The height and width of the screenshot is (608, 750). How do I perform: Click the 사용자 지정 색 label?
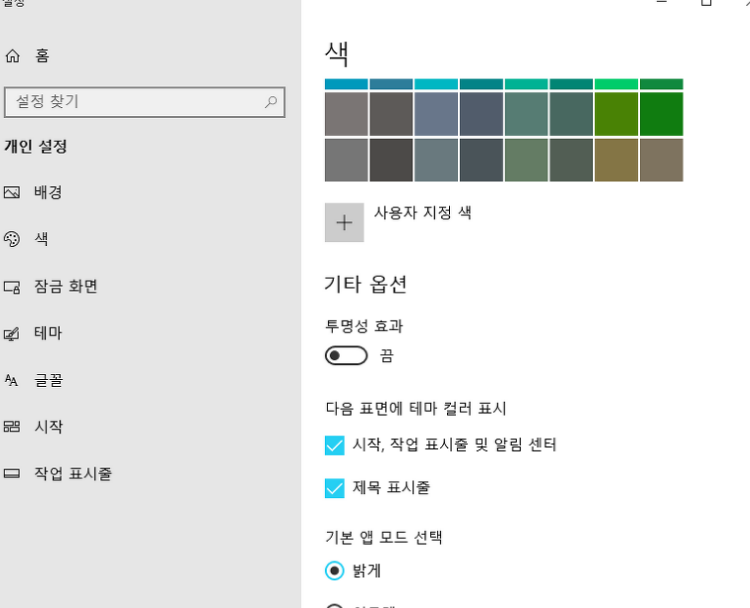(423, 212)
